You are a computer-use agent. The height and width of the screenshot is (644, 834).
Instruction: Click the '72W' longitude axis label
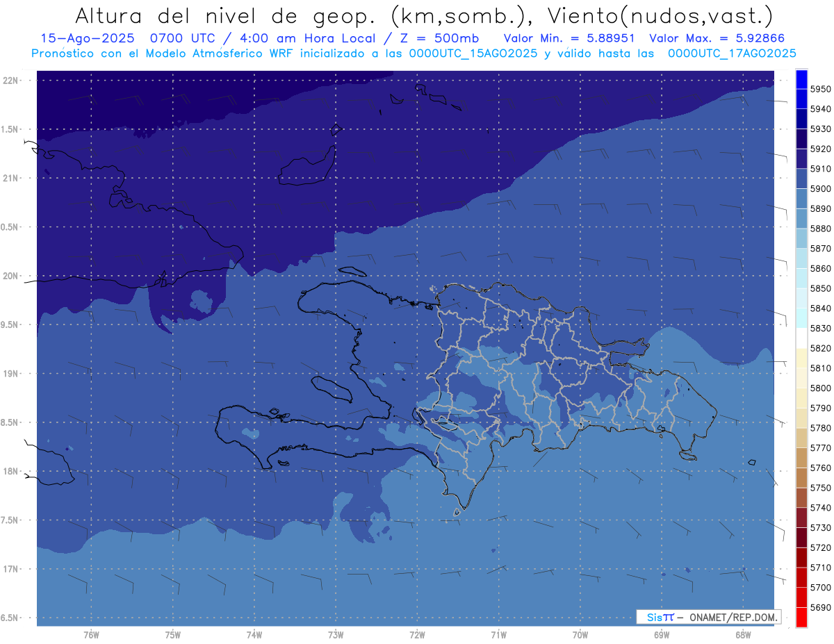coord(417,635)
